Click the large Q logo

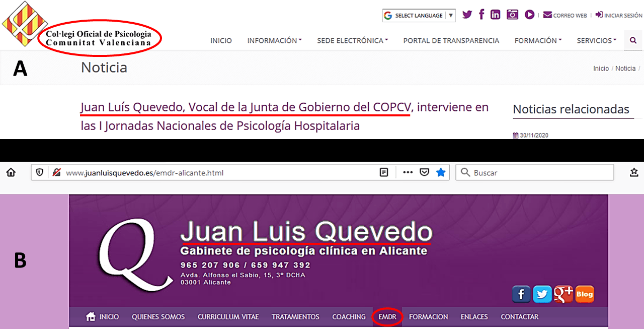[136, 254]
